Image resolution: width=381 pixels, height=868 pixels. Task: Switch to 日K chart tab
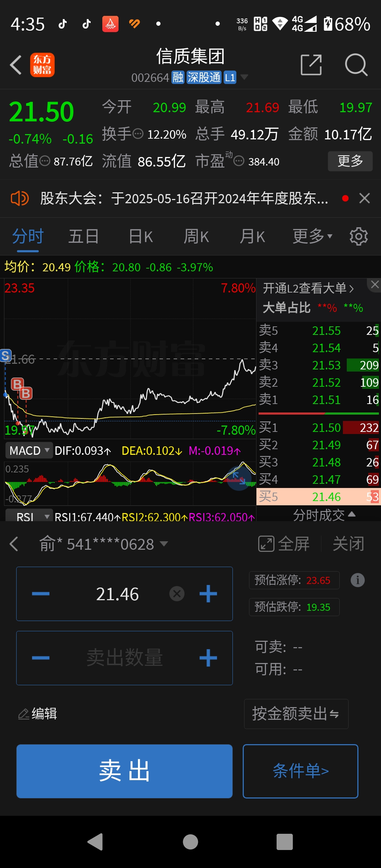[x=141, y=236]
